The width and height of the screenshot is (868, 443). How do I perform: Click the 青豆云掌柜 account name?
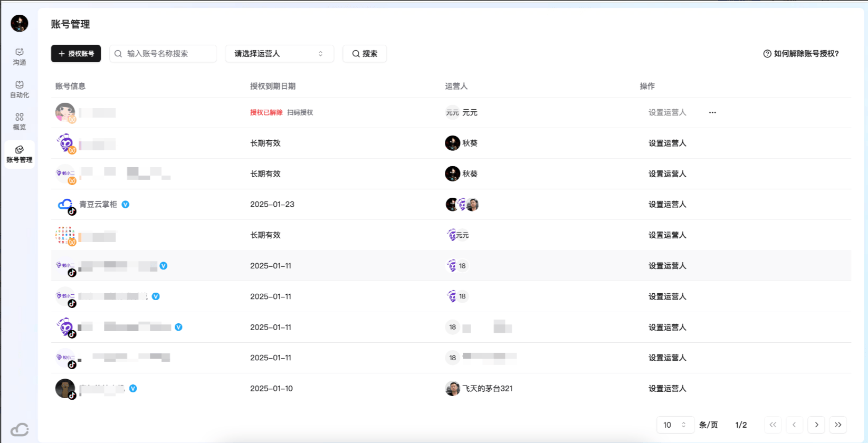point(98,204)
